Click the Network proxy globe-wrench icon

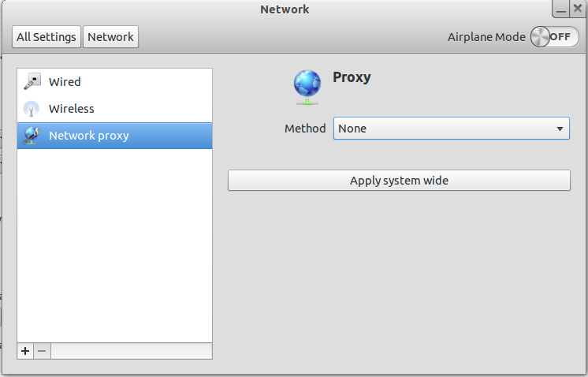tap(32, 136)
